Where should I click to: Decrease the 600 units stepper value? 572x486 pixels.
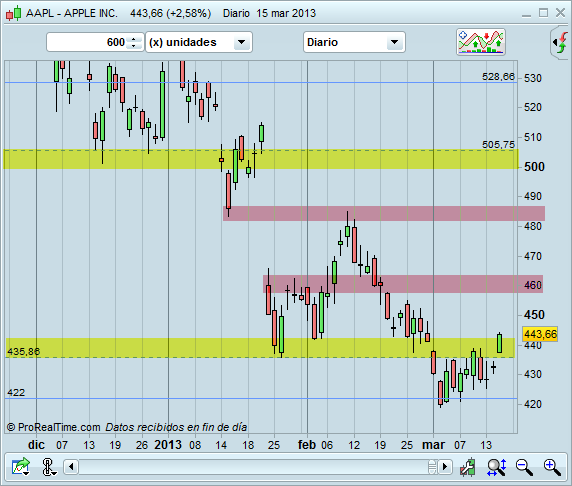(x=134, y=46)
